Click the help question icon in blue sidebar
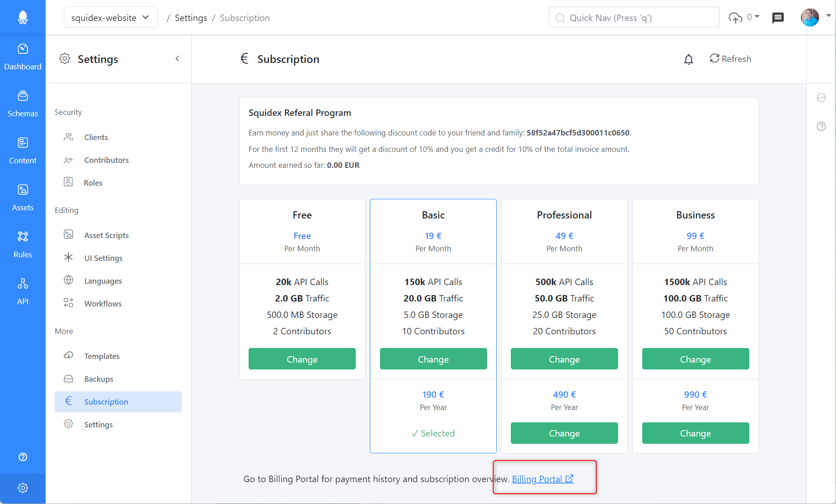 pyautogui.click(x=23, y=457)
